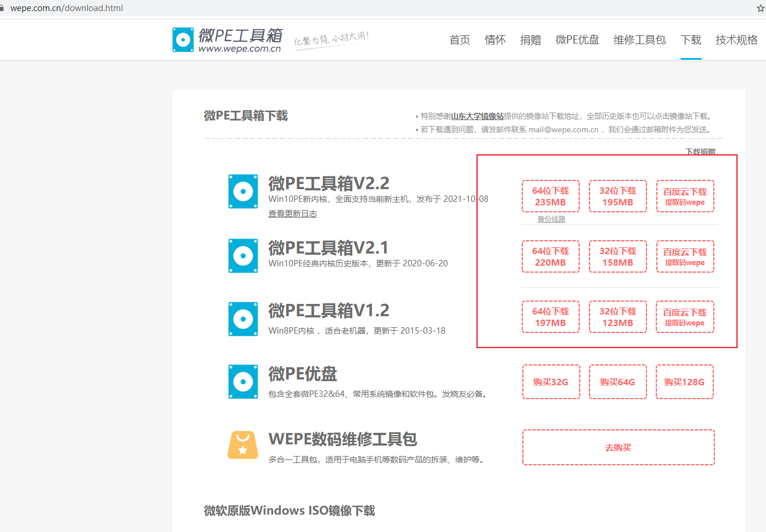Click the shopping bag icon for WEPE数码维修工具包
This screenshot has height=532, width=766.
(243, 445)
